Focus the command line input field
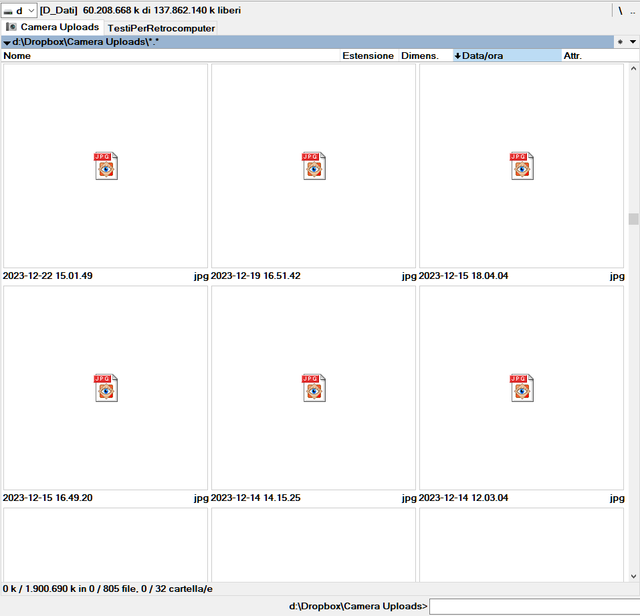This screenshot has height=616, width=640. (x=534, y=607)
